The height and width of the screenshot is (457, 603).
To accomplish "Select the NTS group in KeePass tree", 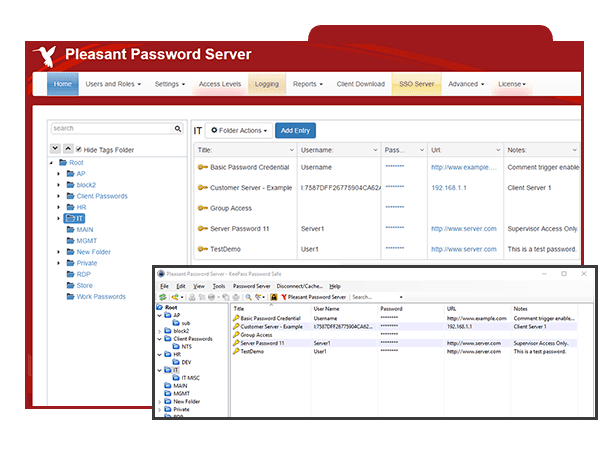I will coord(186,346).
